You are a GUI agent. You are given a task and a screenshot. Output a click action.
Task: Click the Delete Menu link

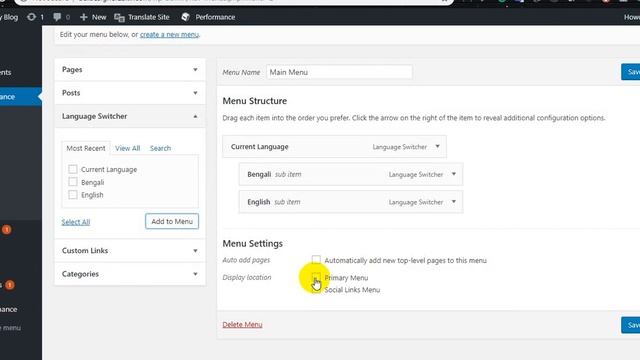[x=242, y=324]
